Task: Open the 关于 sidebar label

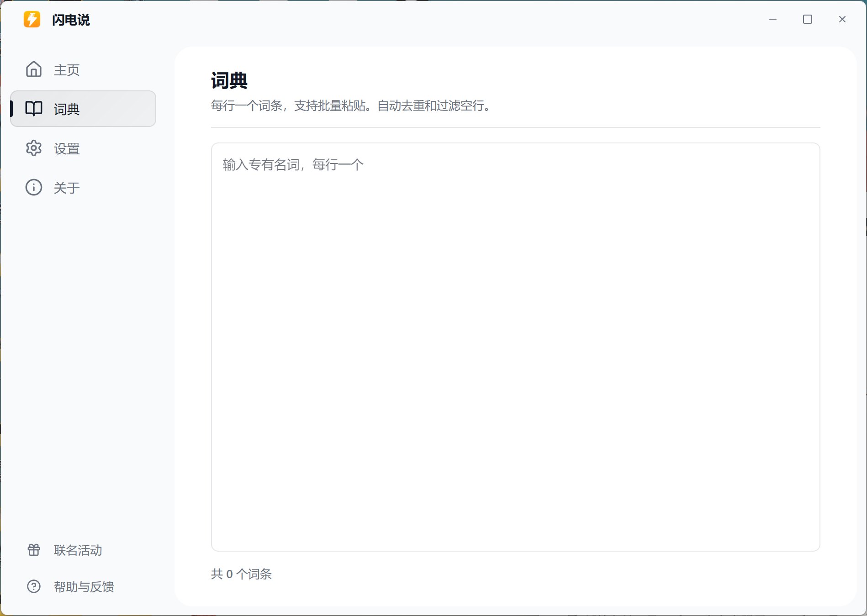Action: (x=67, y=188)
